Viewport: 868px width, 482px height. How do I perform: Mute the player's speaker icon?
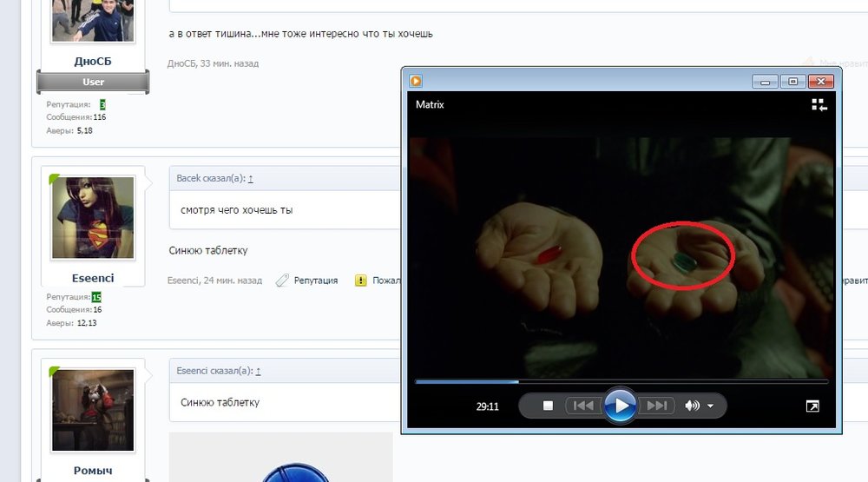pos(692,406)
